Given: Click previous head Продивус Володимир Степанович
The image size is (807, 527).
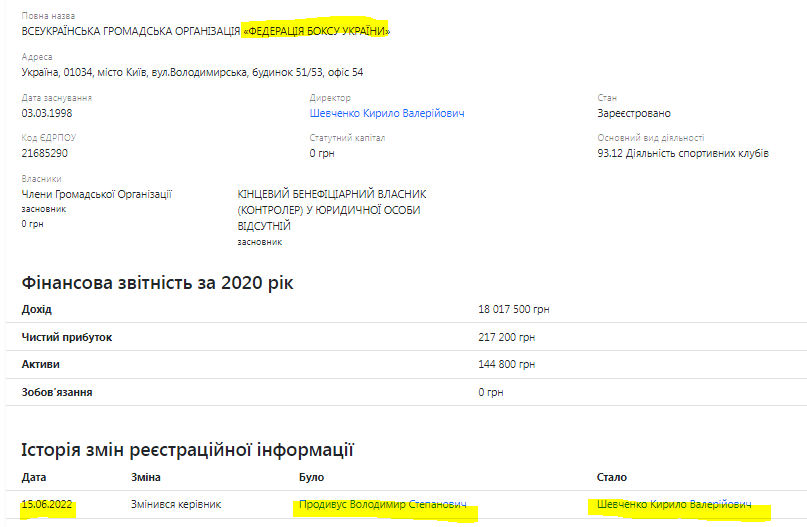Looking at the screenshot, I should (382, 505).
